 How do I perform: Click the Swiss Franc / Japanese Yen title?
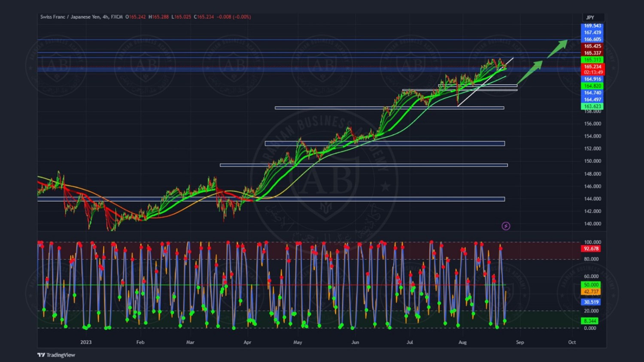70,17
